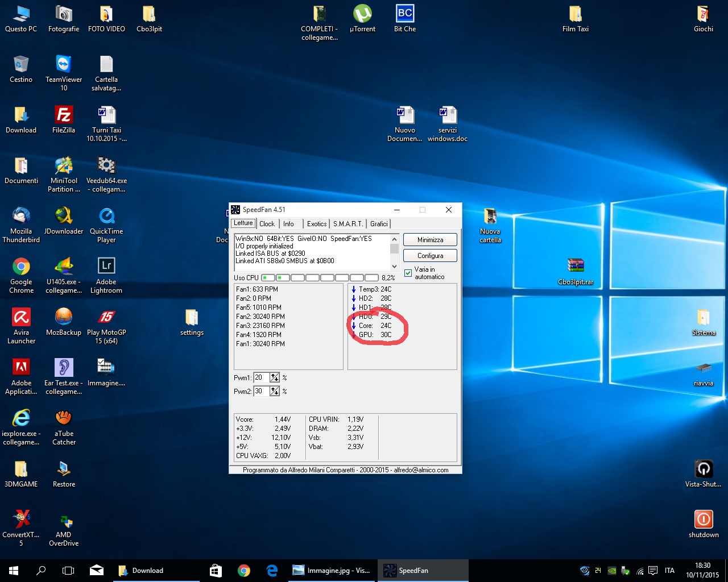Click SpeedFan log scrollbar down arrow

[x=394, y=266]
